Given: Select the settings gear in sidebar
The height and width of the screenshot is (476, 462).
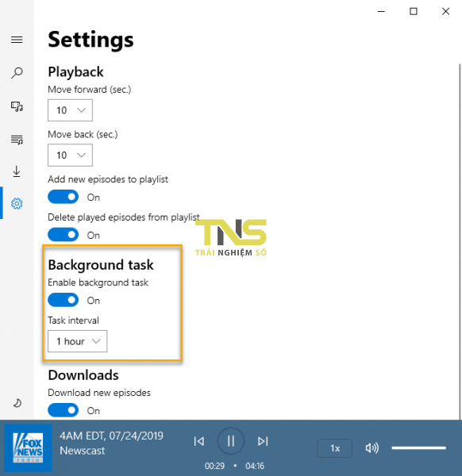Looking at the screenshot, I should [x=17, y=203].
